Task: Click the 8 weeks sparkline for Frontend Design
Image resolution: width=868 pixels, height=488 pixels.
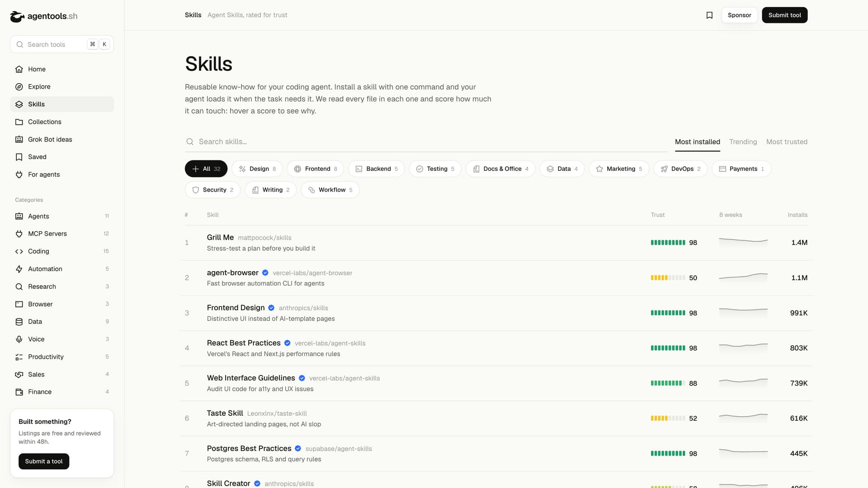Action: tap(743, 312)
